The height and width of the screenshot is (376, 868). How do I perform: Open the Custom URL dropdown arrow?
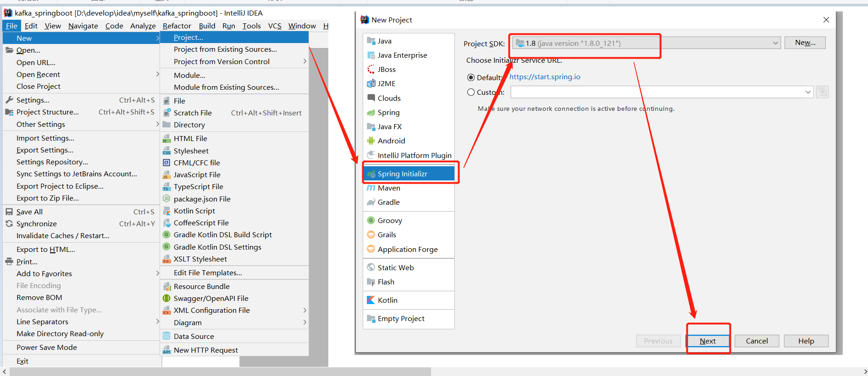808,92
